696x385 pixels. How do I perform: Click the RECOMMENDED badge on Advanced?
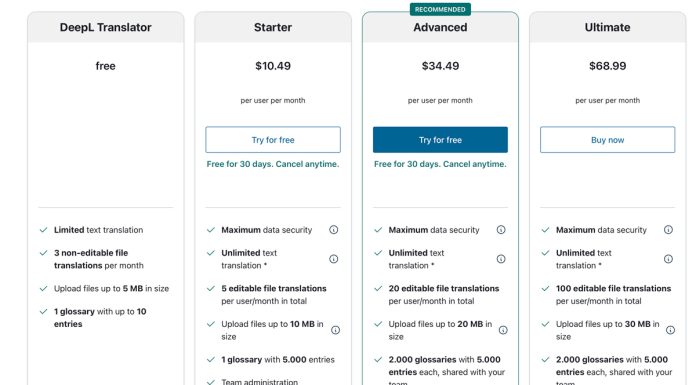tap(440, 9)
